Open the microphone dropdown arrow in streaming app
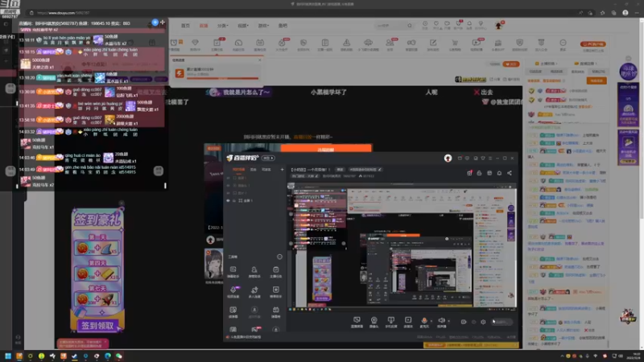Image resolution: width=644 pixels, height=362 pixels. [431, 320]
